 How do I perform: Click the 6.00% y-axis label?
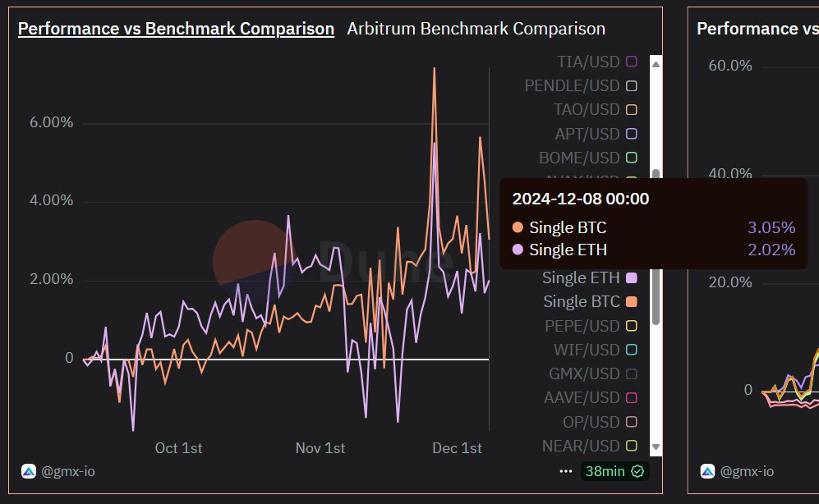pos(51,122)
